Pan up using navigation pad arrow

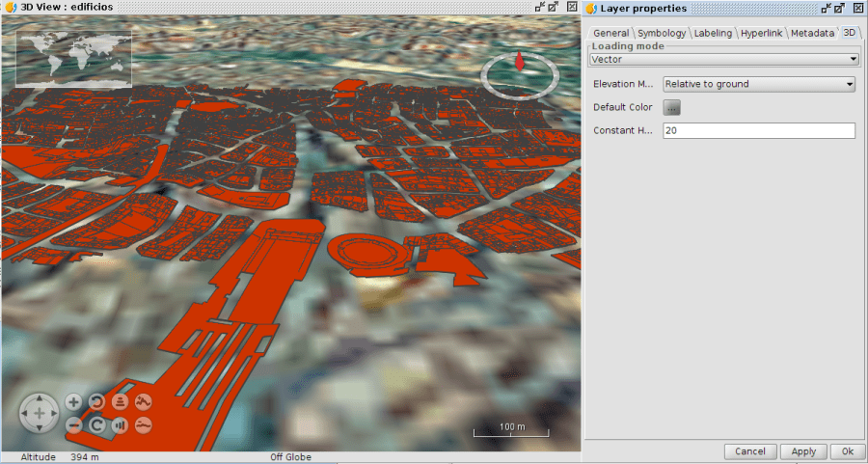click(40, 400)
